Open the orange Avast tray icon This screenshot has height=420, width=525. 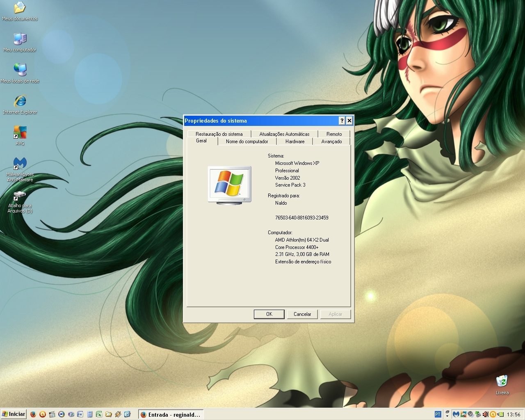(493, 414)
